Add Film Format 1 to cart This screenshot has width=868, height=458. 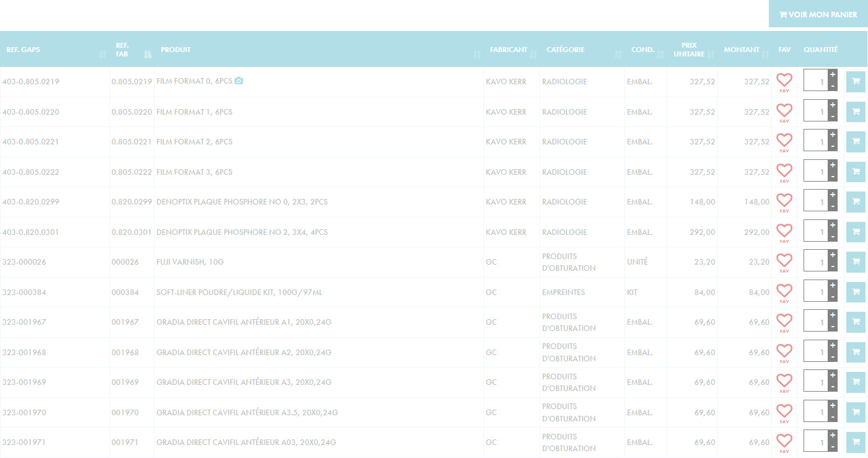pyautogui.click(x=856, y=112)
